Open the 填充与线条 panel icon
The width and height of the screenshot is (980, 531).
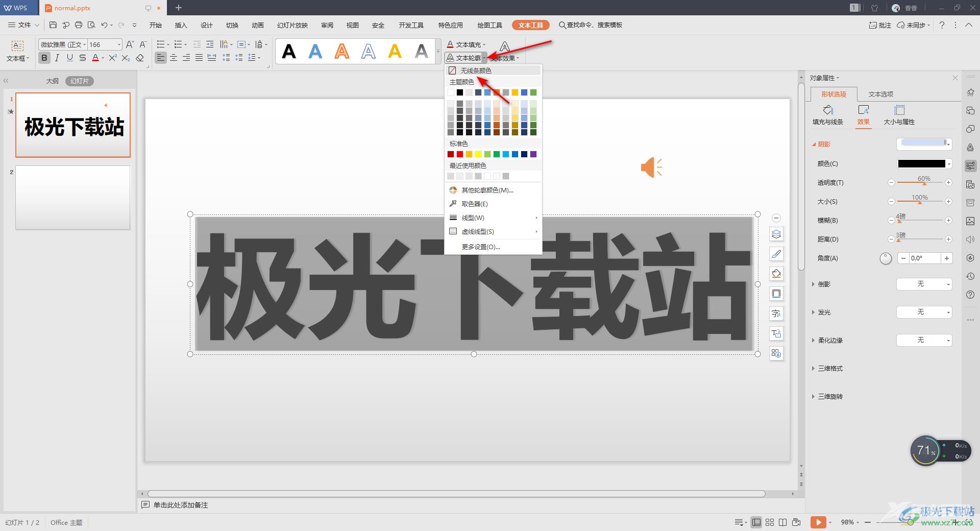[828, 110]
